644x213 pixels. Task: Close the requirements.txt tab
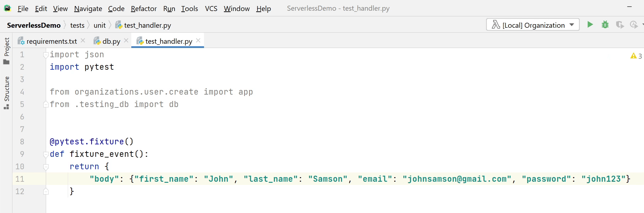pyautogui.click(x=83, y=41)
